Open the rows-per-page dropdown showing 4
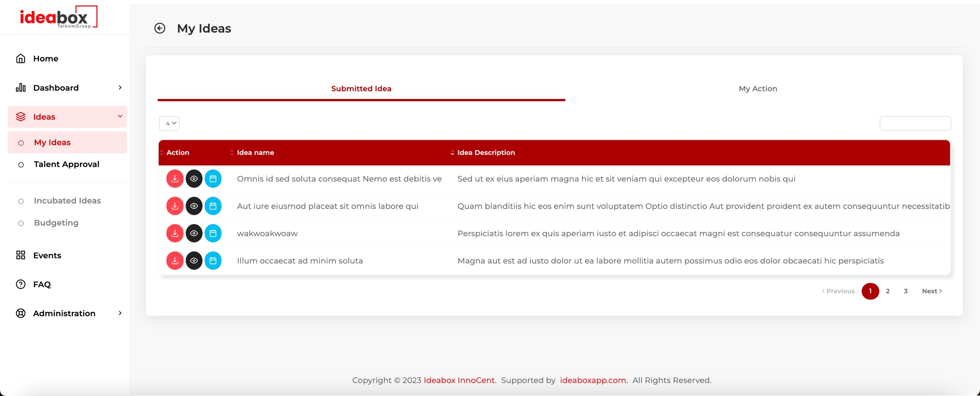Image resolution: width=980 pixels, height=396 pixels. pos(169,123)
